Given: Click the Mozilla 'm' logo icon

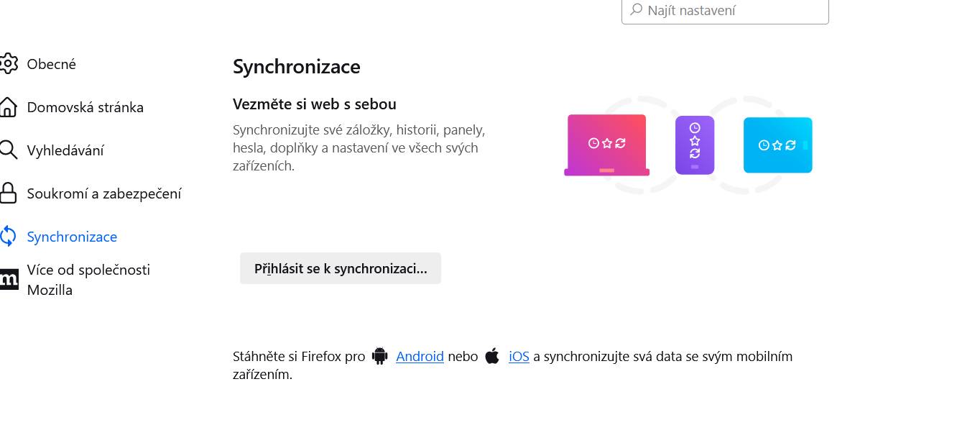Looking at the screenshot, I should pyautogui.click(x=9, y=280).
